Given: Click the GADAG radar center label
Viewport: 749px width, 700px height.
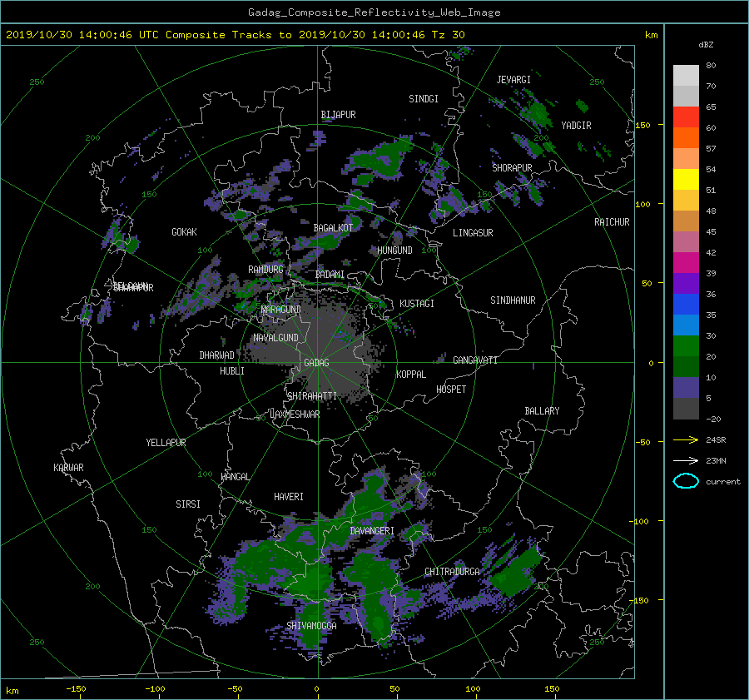Looking at the screenshot, I should point(316,363).
